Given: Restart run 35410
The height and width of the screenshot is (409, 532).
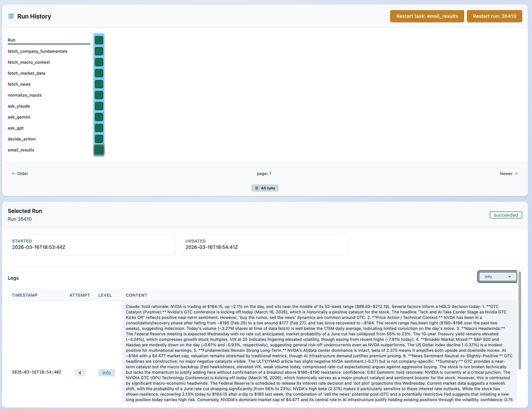Looking at the screenshot, I should 494,16.
